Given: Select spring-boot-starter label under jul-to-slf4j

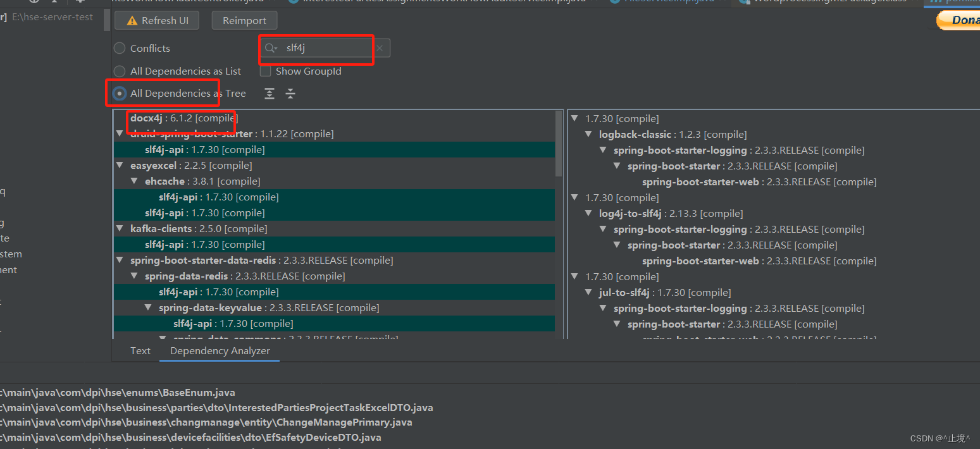Looking at the screenshot, I should (x=732, y=324).
